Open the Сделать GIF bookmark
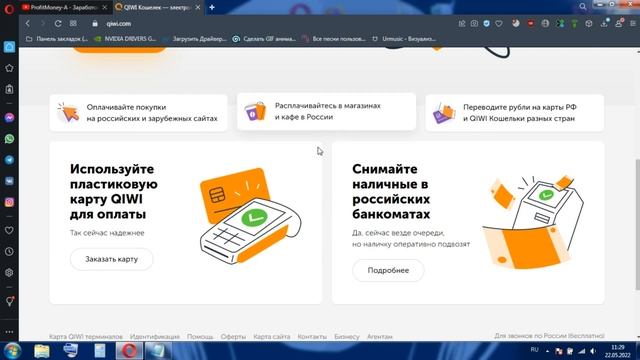This screenshot has height=360, width=640. point(264,39)
